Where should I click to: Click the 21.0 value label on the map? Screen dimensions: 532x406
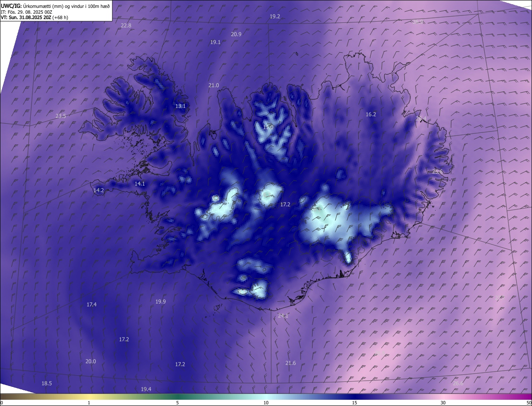[214, 86]
